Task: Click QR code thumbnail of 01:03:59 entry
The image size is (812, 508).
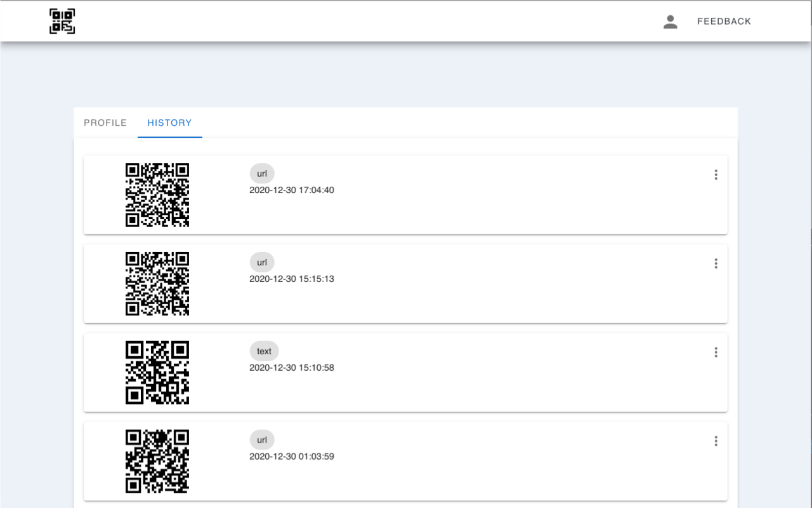Action: pos(157,462)
